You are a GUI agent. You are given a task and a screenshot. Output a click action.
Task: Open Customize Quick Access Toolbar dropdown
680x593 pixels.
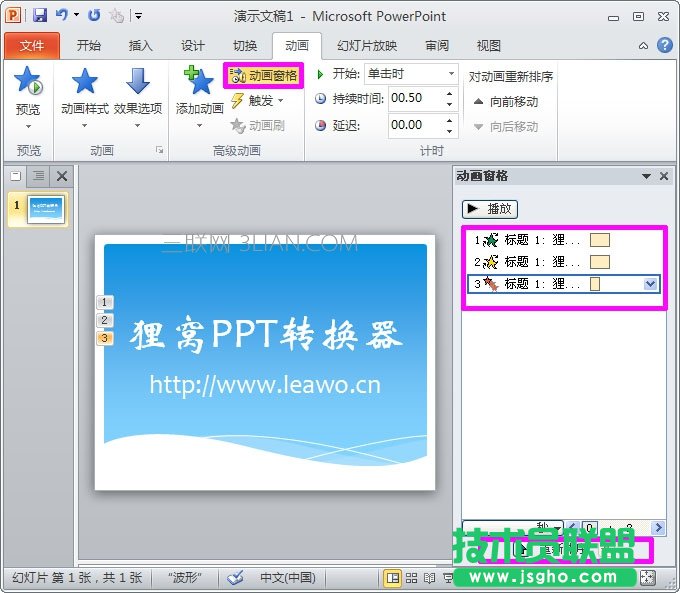(x=138, y=16)
